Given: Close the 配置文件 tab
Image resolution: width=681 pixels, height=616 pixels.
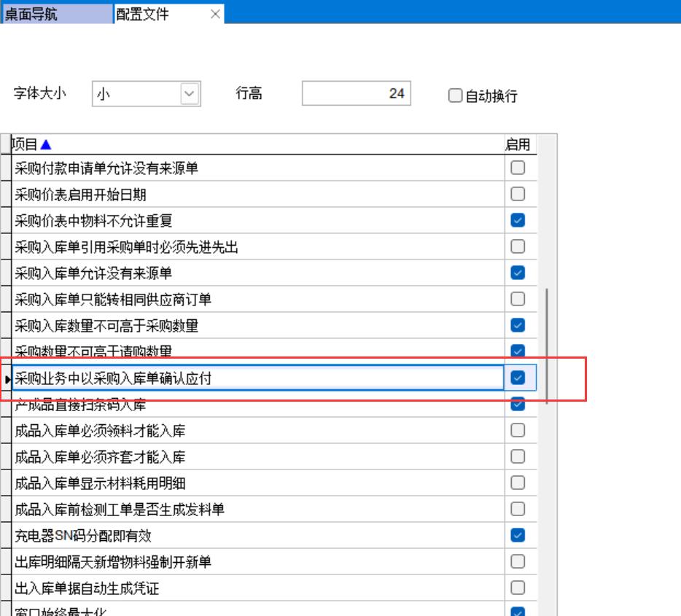Looking at the screenshot, I should (x=214, y=14).
